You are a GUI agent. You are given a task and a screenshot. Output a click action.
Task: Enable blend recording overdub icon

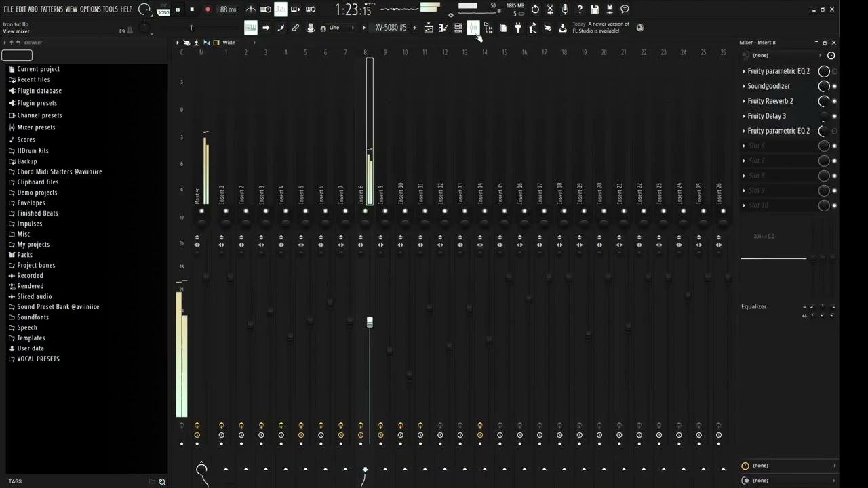(x=296, y=9)
